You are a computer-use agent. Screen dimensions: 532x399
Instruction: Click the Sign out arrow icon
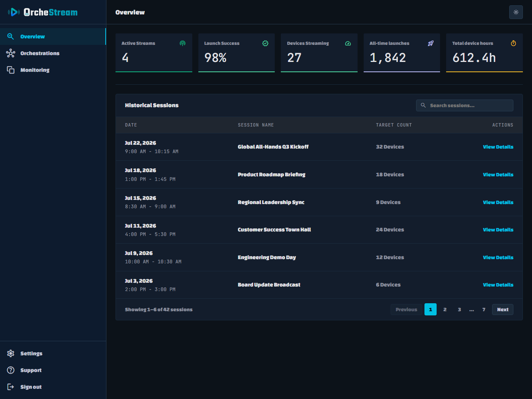click(11, 387)
